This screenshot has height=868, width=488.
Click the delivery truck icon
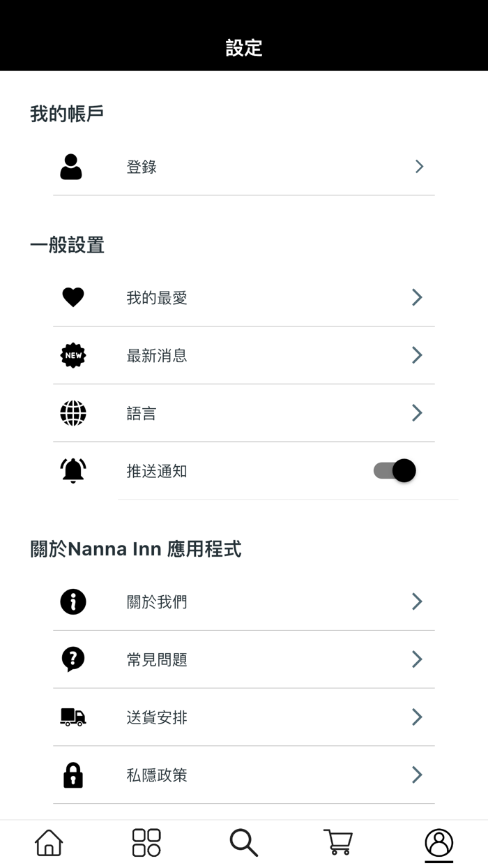tap(73, 717)
